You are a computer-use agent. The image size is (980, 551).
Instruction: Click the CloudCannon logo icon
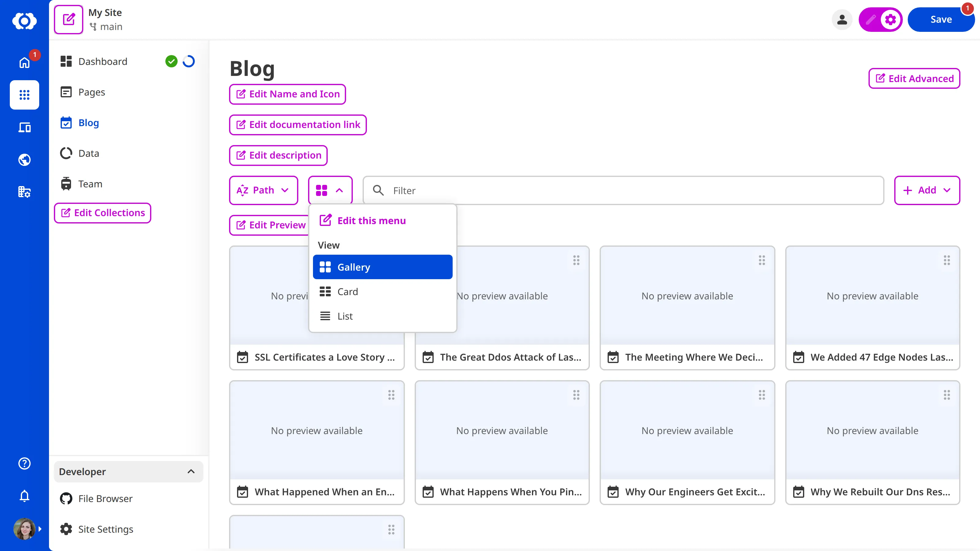click(x=24, y=21)
